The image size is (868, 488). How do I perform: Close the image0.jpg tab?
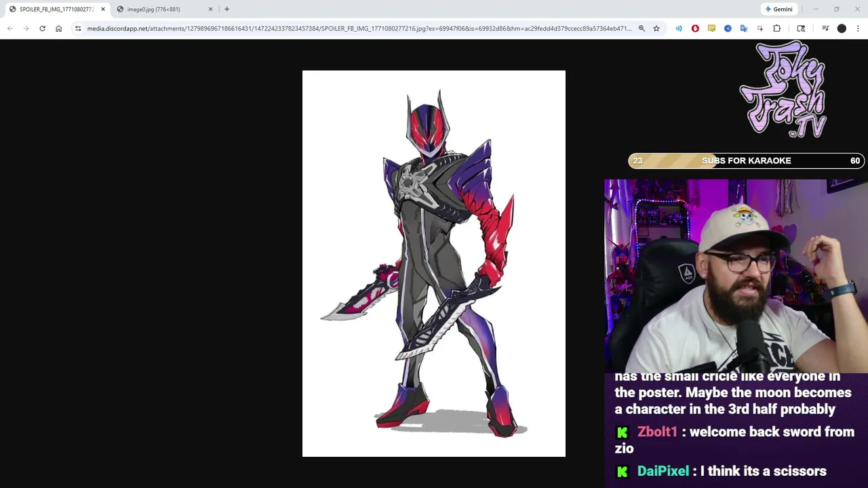[x=210, y=9]
